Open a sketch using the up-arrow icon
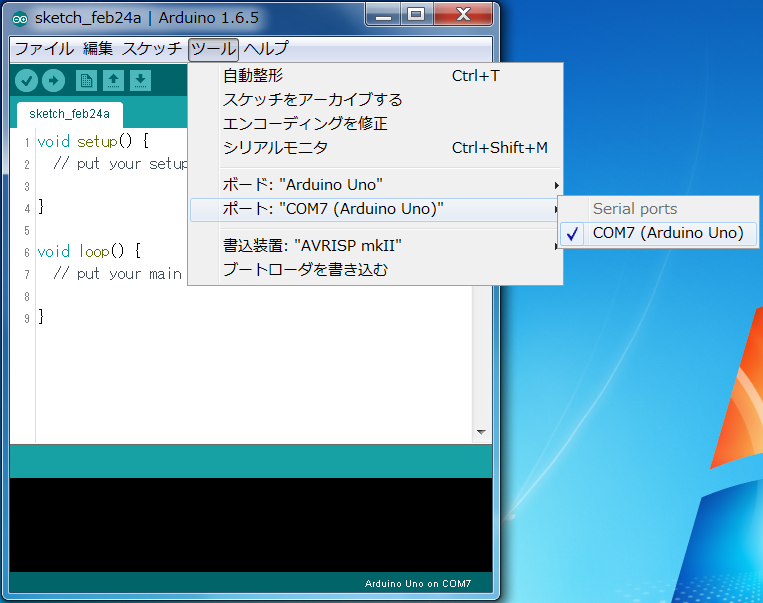The width and height of the screenshot is (763, 603). [x=113, y=81]
